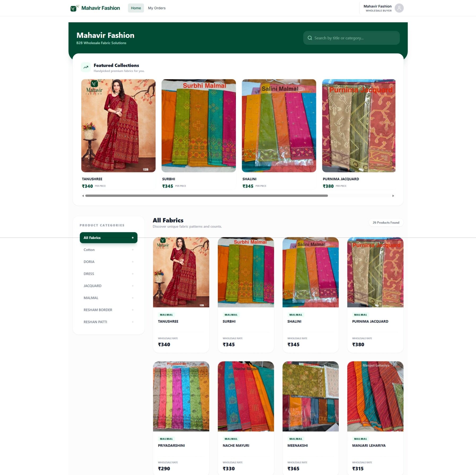Click the search by title input field

[354, 38]
